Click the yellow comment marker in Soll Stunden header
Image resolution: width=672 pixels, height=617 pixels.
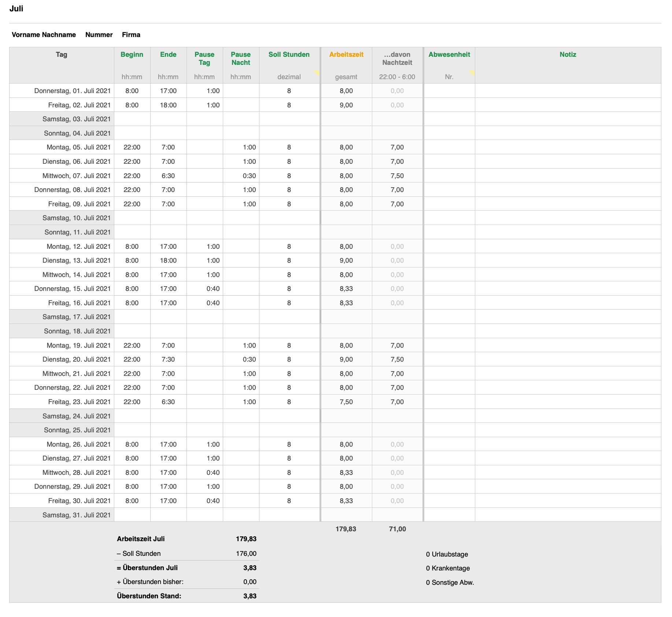coord(317,72)
